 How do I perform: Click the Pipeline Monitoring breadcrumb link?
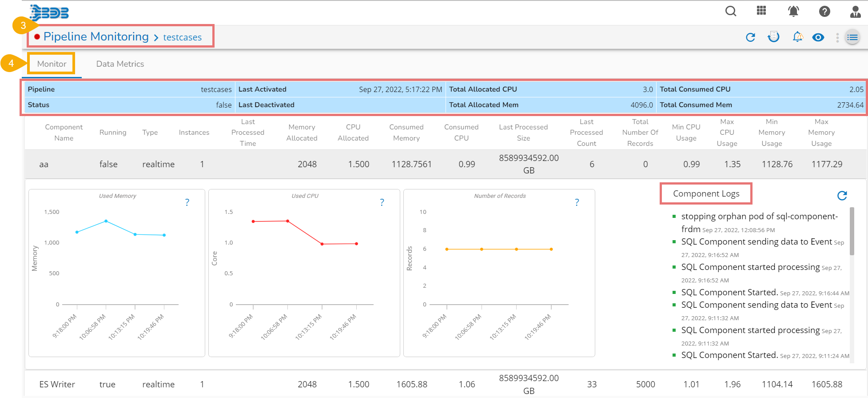pyautogui.click(x=96, y=36)
